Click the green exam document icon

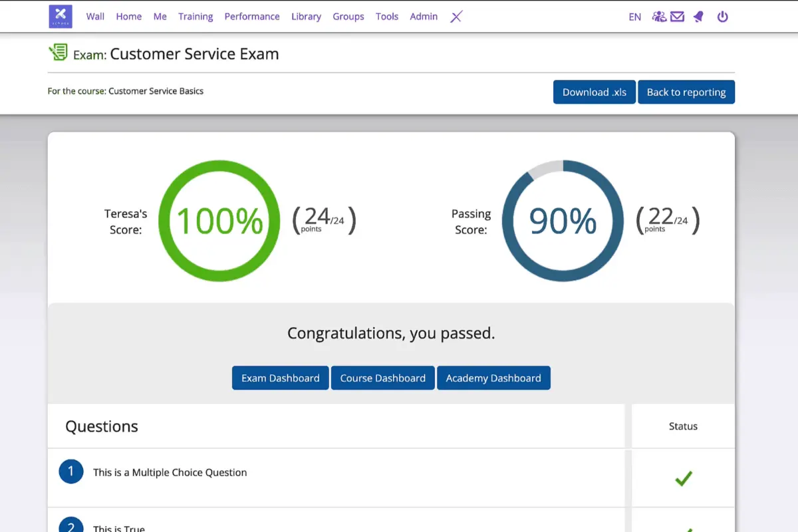pyautogui.click(x=58, y=53)
